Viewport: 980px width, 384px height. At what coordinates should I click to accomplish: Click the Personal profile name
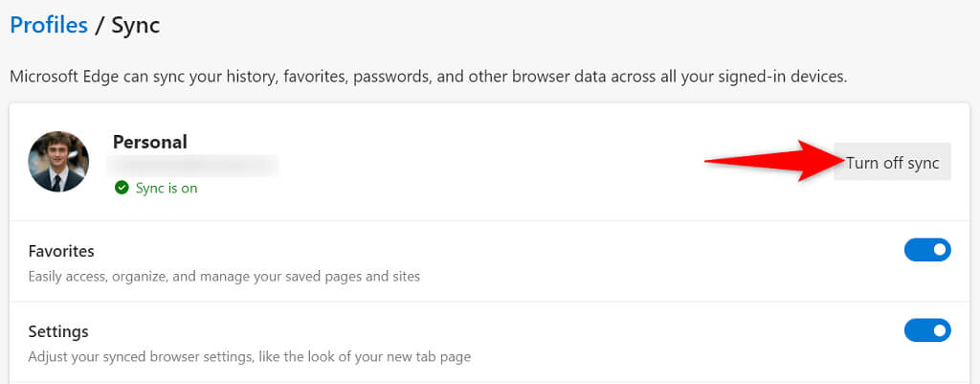point(150,142)
